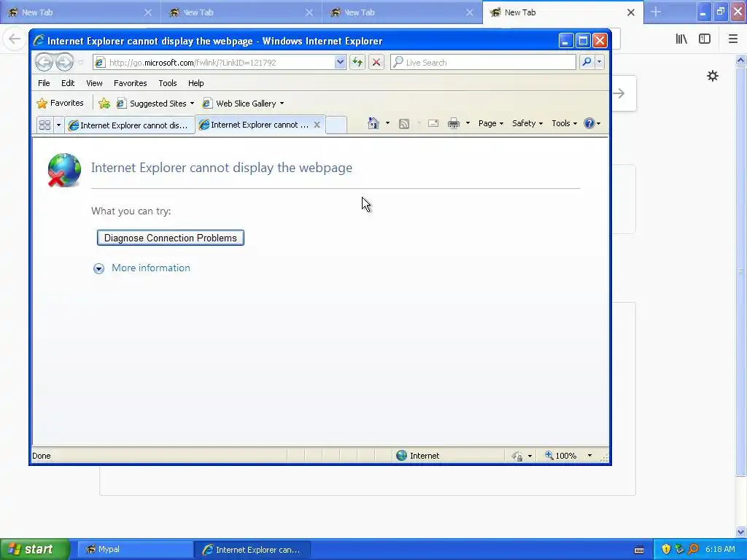
Task: Open Web Slice Gallery dropdown
Action: pos(243,104)
